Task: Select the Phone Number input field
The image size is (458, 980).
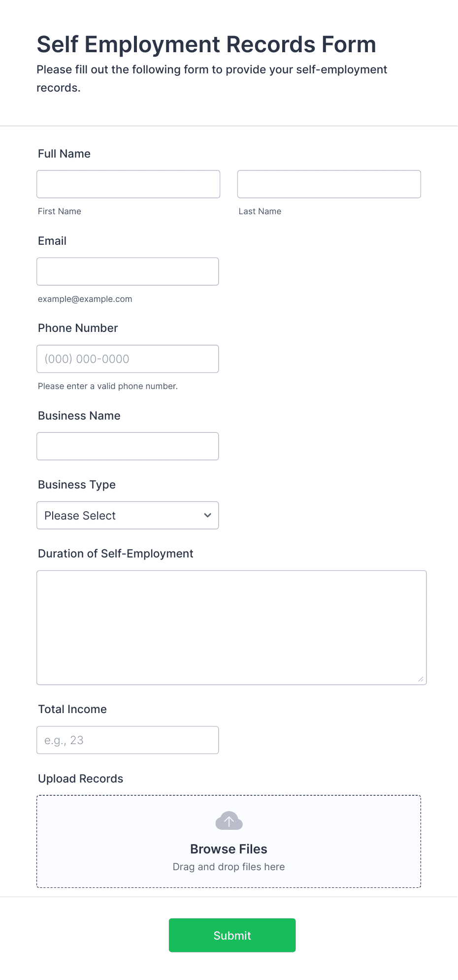Action: tap(128, 359)
